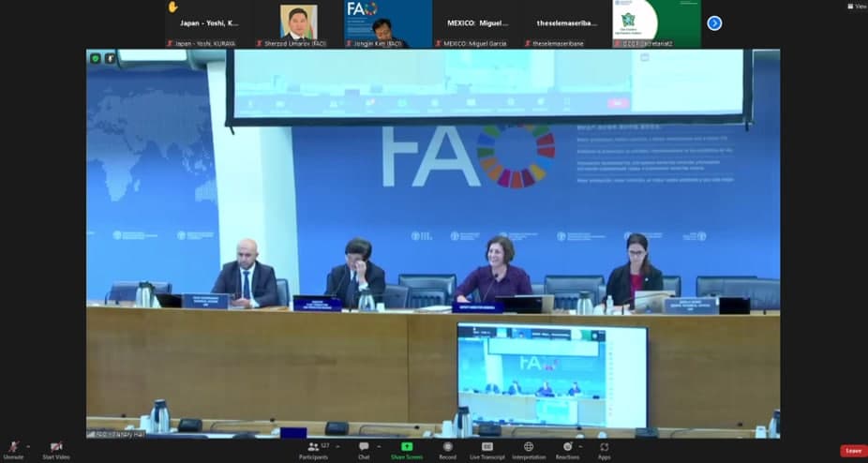Screen dimensions: 868x463
Task: Unmute the microphone in Zoom toolbar
Action: (13, 450)
